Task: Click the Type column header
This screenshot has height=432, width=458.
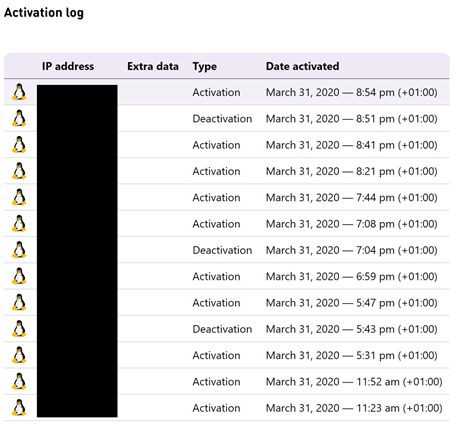Action: coord(205,67)
